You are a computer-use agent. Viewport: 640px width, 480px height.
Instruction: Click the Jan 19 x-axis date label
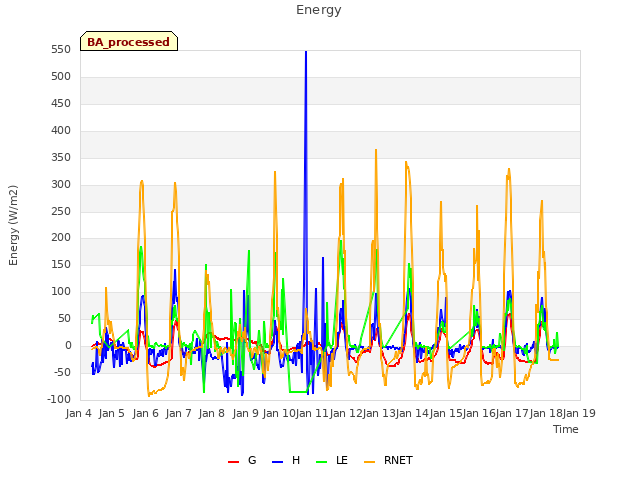(x=579, y=413)
